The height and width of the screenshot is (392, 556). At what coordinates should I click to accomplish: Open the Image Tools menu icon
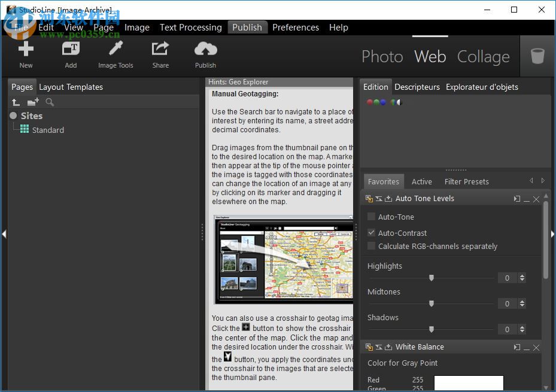coord(115,54)
